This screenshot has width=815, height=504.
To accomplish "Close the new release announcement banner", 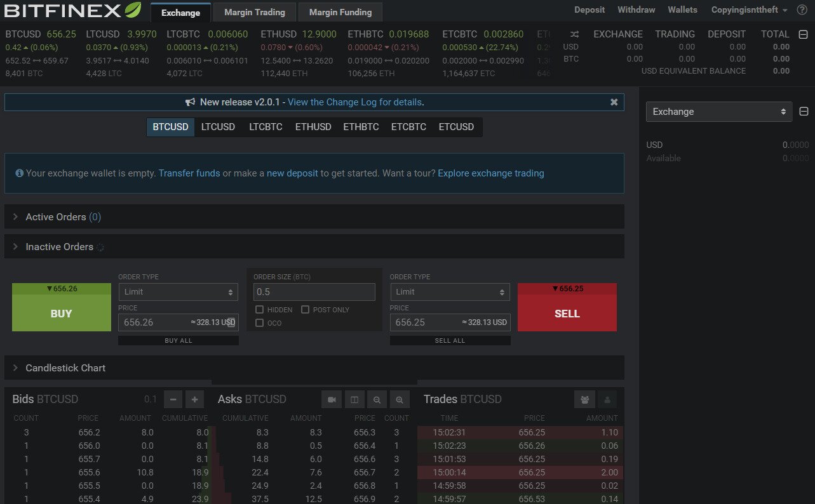I will (614, 102).
